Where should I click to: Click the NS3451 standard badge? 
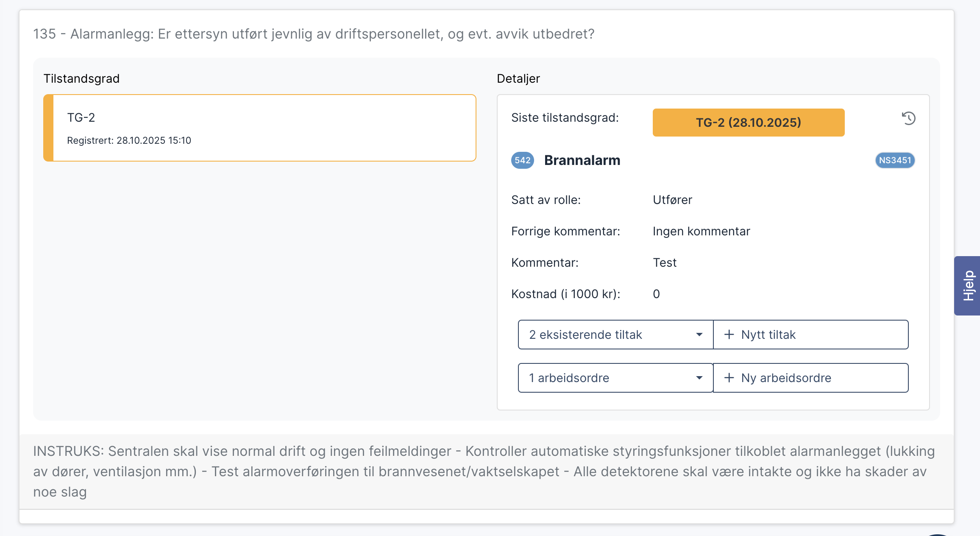[895, 160]
